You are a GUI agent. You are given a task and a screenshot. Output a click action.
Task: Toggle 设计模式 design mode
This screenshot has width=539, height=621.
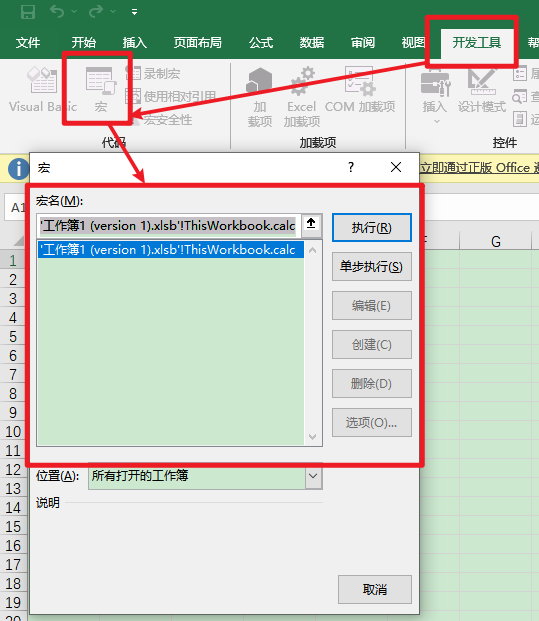click(x=482, y=90)
